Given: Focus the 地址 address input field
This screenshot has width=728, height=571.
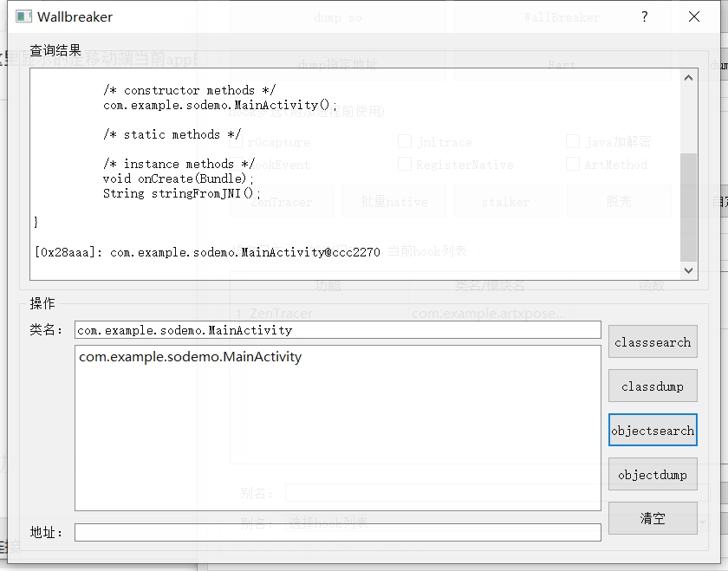Looking at the screenshot, I should tap(337, 533).
